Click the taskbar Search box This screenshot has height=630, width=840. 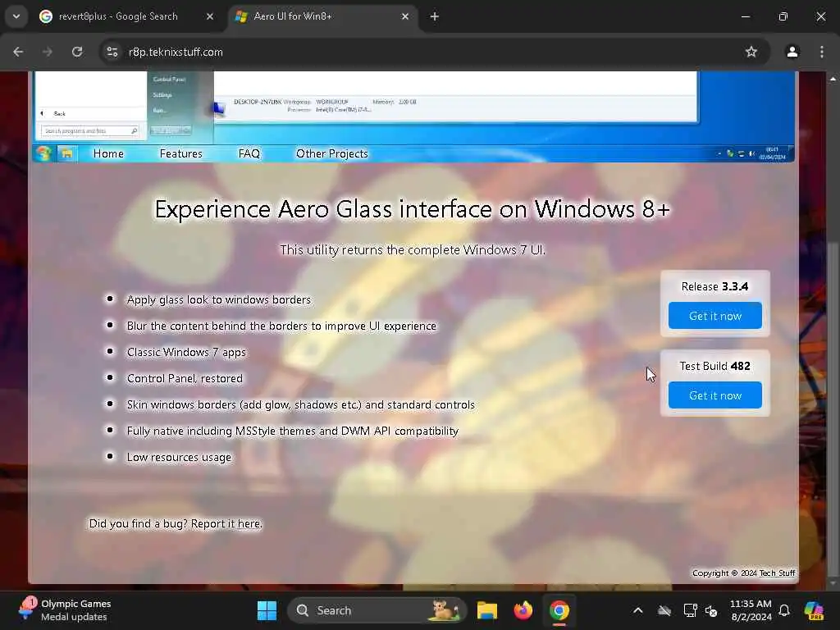point(377,610)
